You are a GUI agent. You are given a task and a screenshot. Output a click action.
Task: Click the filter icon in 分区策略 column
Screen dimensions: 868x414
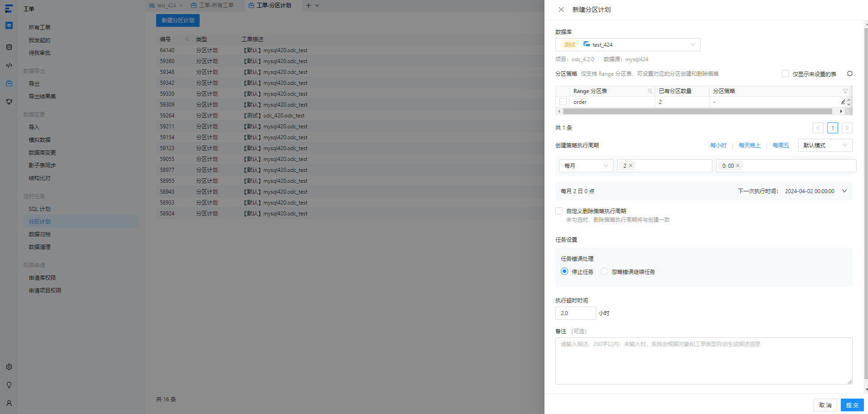click(845, 91)
